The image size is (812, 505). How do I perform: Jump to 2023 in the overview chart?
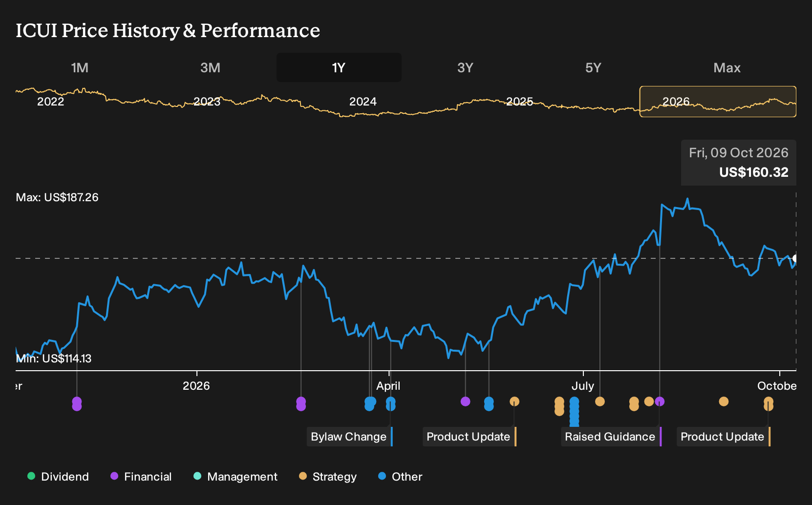click(207, 102)
